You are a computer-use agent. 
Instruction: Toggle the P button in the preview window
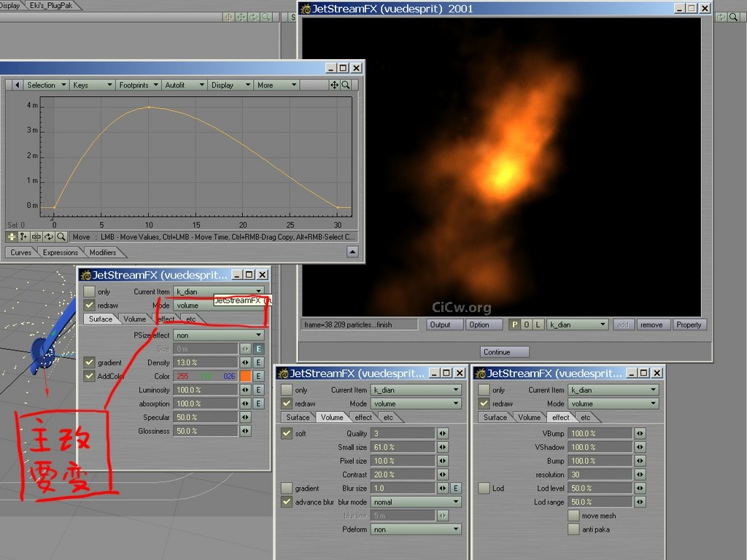514,324
